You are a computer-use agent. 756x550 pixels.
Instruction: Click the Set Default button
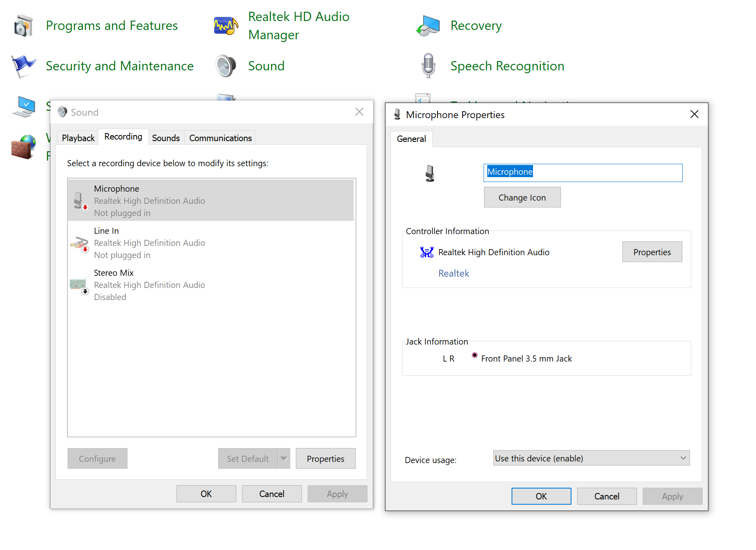(248, 459)
